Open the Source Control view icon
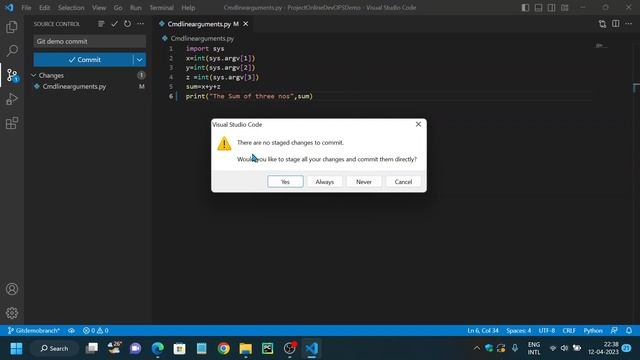The height and width of the screenshot is (360, 640). pos(12,75)
